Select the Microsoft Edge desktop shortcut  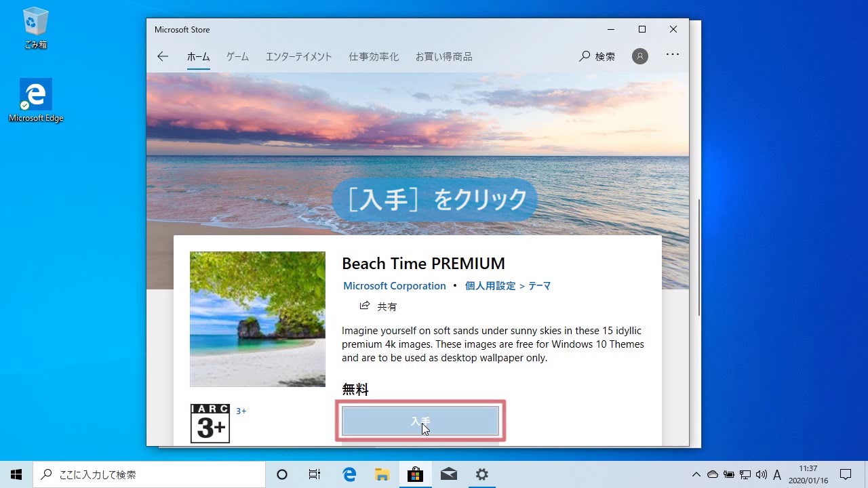coord(35,100)
